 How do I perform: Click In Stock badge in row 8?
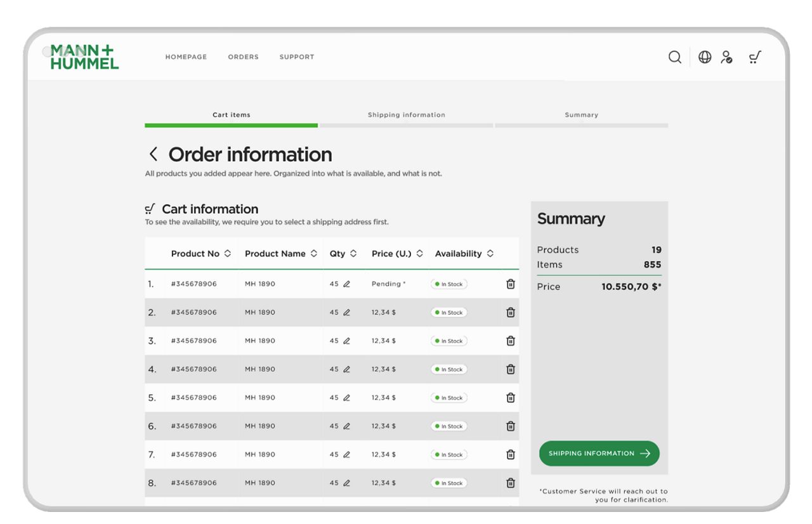coord(449,483)
